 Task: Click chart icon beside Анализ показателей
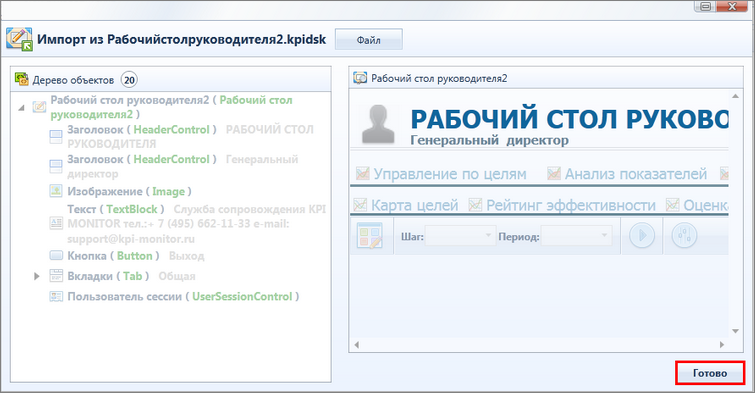[x=554, y=173]
